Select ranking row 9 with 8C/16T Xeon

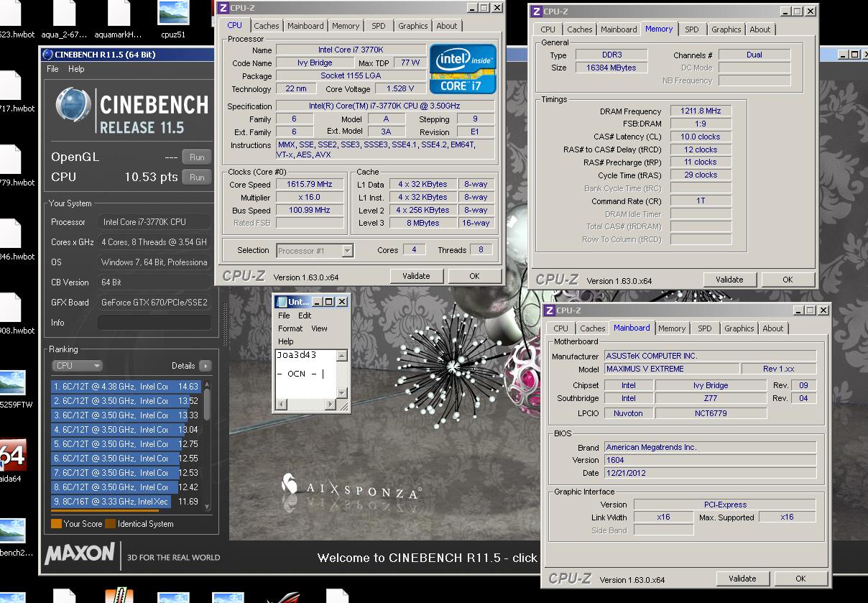click(x=126, y=502)
